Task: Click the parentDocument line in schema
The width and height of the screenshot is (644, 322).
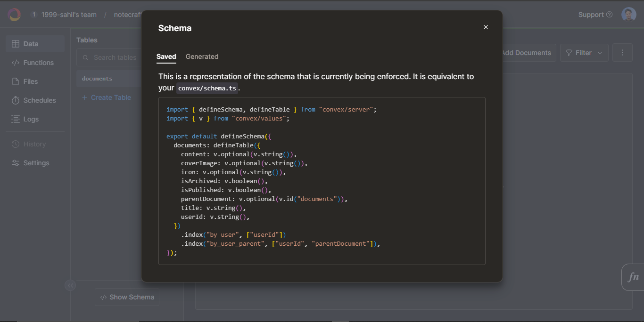Action: (x=264, y=199)
